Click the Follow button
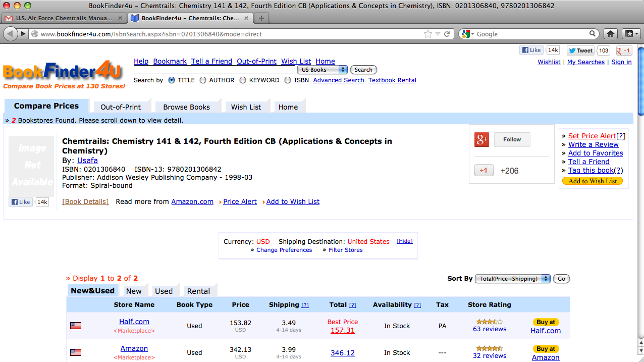 point(512,139)
